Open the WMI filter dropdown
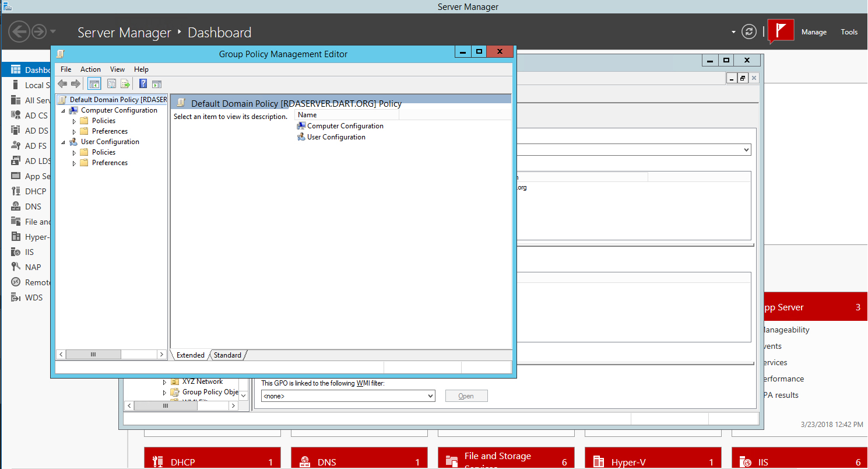This screenshot has height=469, width=868. (430, 396)
